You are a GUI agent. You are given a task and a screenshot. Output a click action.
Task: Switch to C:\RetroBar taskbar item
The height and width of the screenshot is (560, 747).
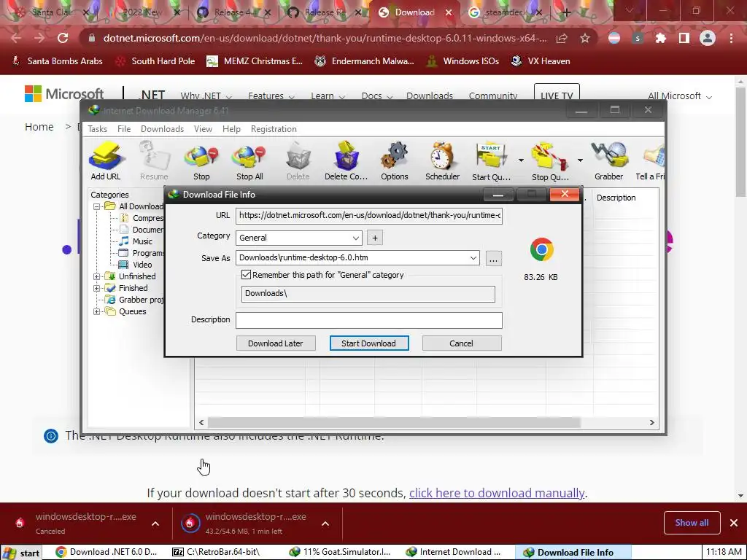click(217, 553)
